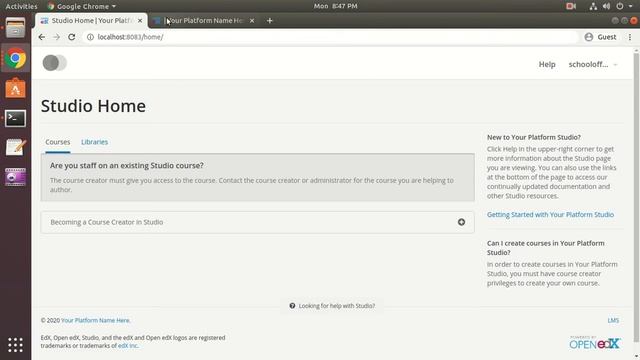The width and height of the screenshot is (640, 360).
Task: Click the Chrome favicon of Studio Home tab
Action: coord(44,20)
